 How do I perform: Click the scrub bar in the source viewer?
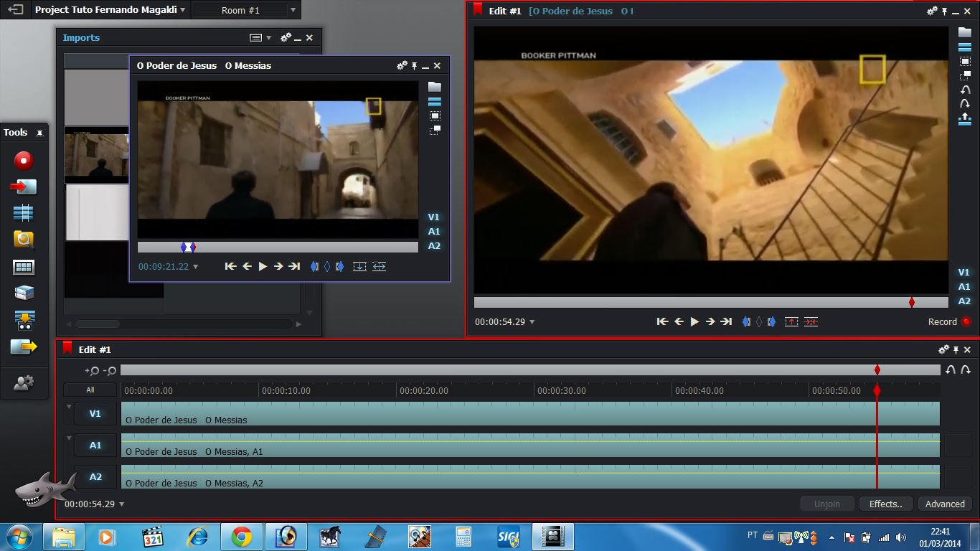click(x=278, y=247)
